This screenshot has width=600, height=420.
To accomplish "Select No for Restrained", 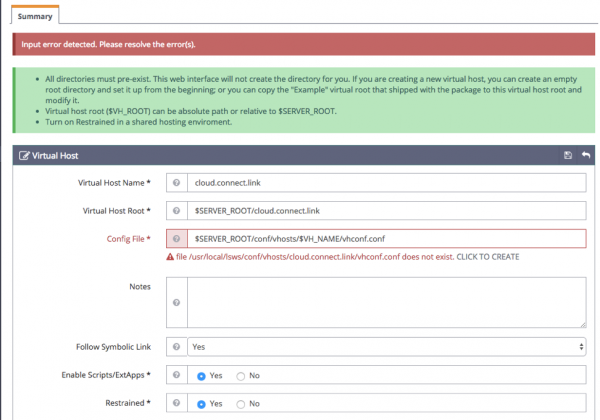I will pos(240,403).
